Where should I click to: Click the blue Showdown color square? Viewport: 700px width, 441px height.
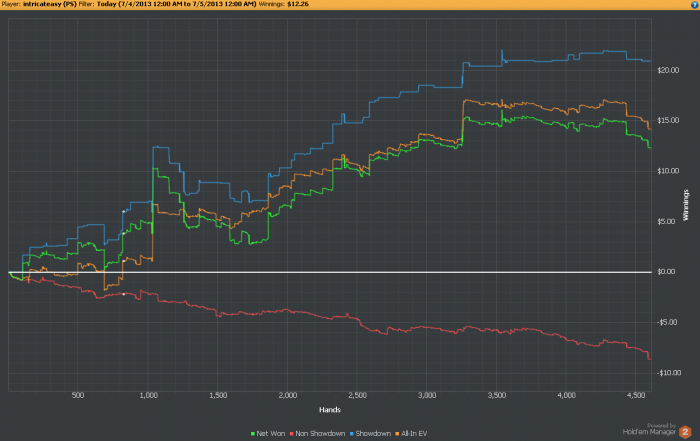[x=352, y=434]
